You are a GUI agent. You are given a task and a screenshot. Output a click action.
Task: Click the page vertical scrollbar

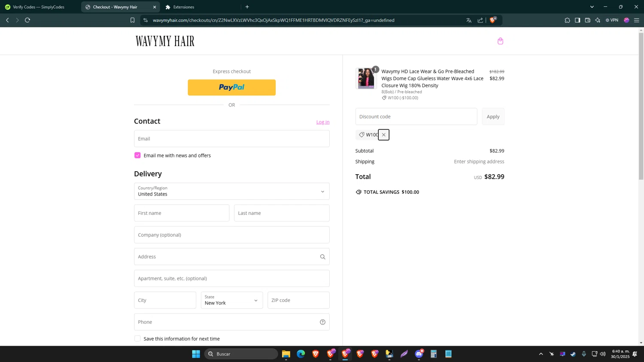tap(641, 106)
